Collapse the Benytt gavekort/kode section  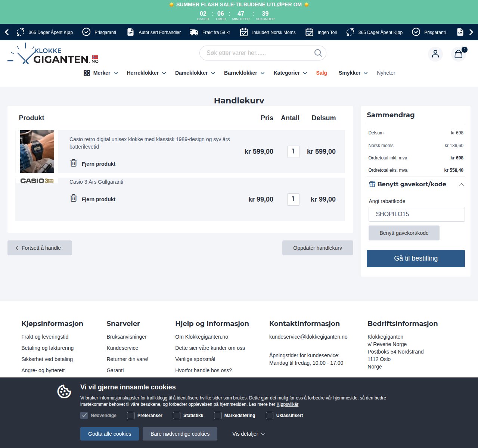tap(461, 184)
